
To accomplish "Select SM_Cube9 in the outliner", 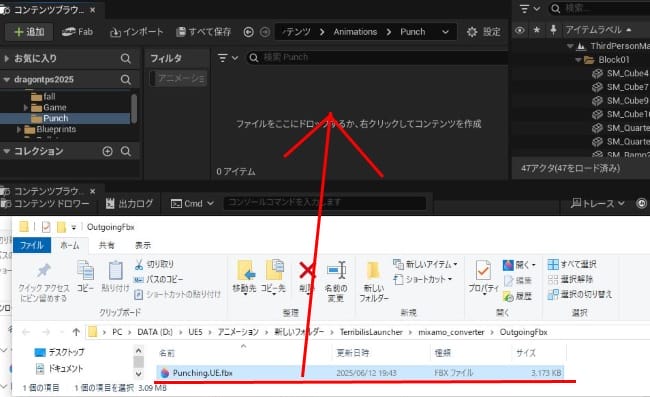I will pos(620,101).
